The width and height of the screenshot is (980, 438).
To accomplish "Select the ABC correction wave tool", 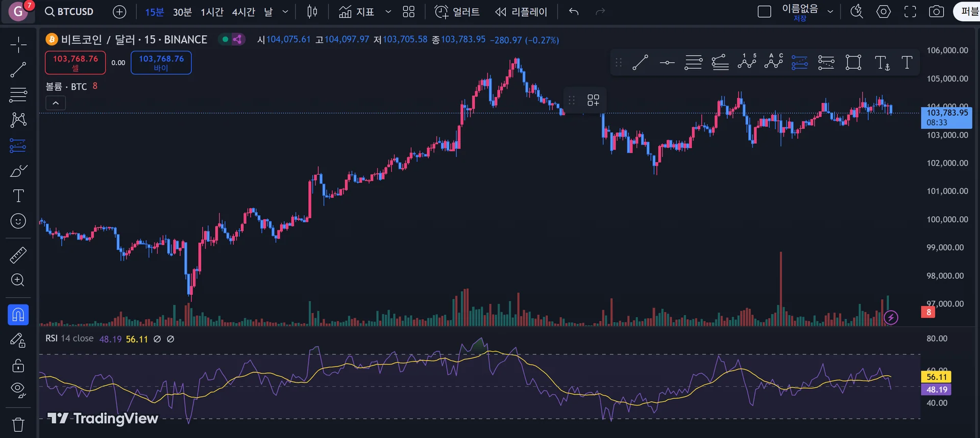I will [x=774, y=62].
